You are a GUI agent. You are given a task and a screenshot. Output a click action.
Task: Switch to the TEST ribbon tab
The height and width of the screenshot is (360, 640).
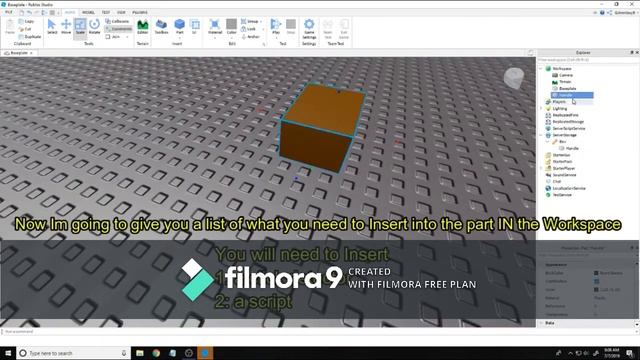[x=106, y=13]
